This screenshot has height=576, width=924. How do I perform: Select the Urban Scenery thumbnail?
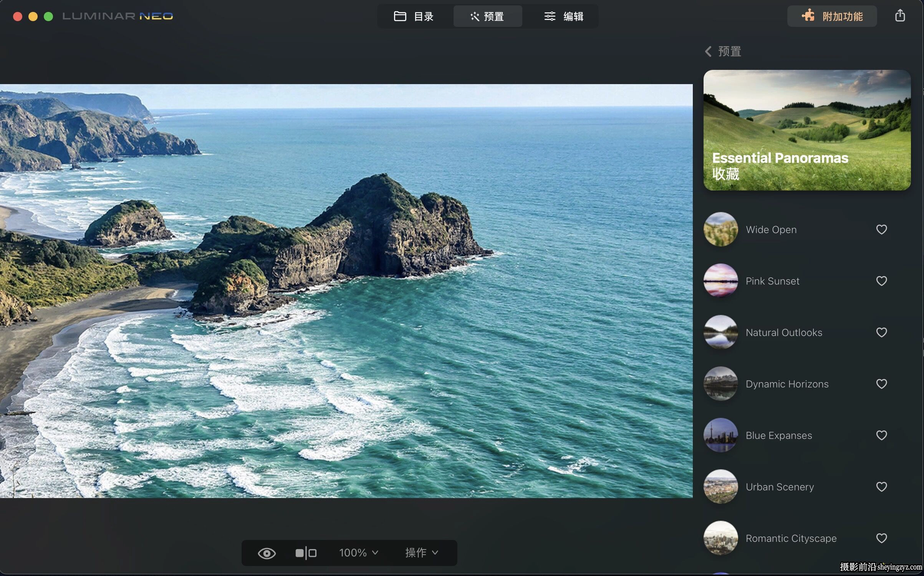[720, 487]
